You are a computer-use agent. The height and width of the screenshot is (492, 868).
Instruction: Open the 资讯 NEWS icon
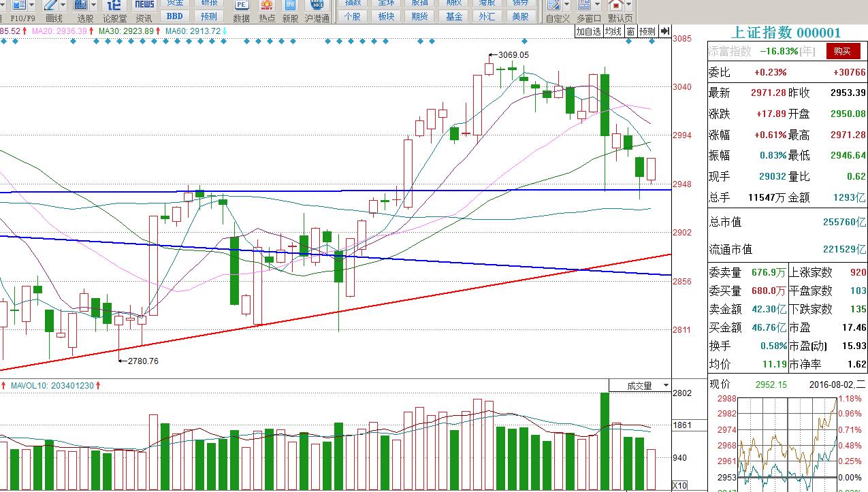(x=144, y=5)
